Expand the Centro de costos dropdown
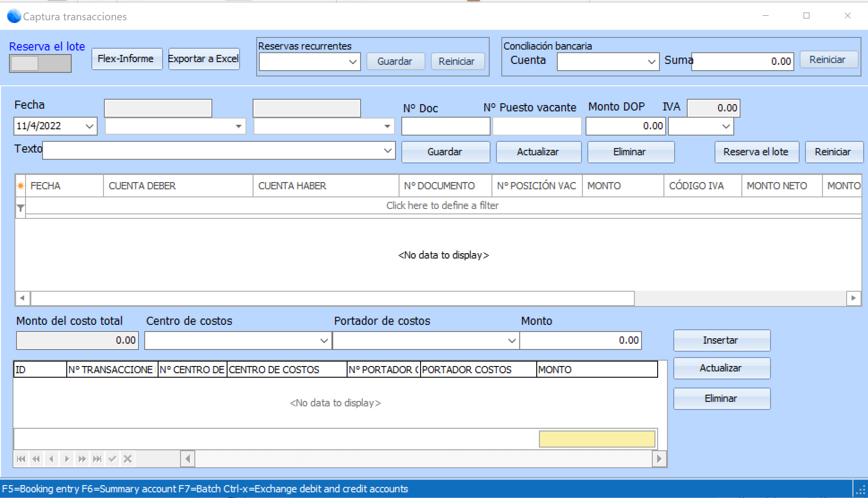Image resolution: width=868 pixels, height=498 pixels. pyautogui.click(x=324, y=341)
